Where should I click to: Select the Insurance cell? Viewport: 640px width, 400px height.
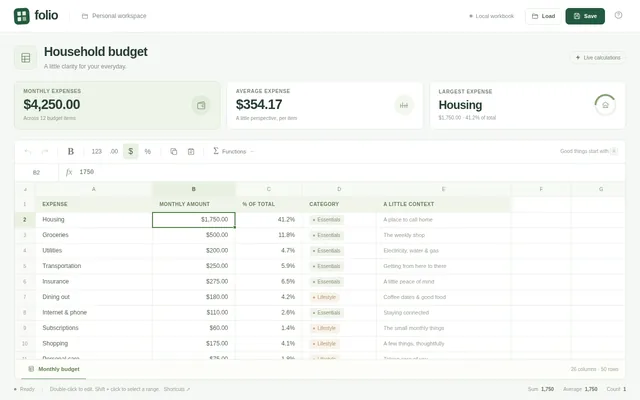94,282
